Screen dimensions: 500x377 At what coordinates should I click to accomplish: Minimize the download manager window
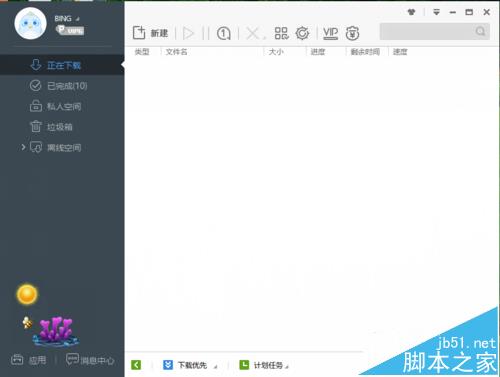point(453,12)
